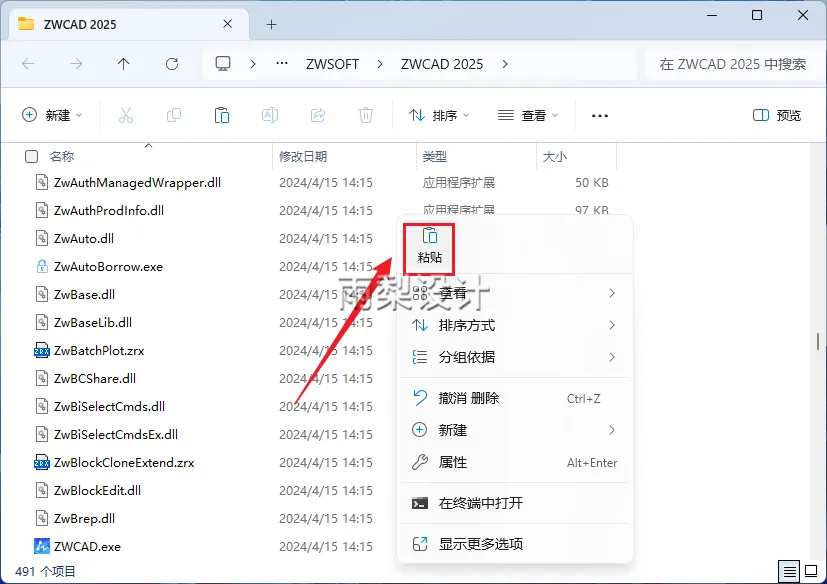This screenshot has height=584, width=827.
Task: Expand the 查看 submenu in context menu
Action: pos(515,293)
